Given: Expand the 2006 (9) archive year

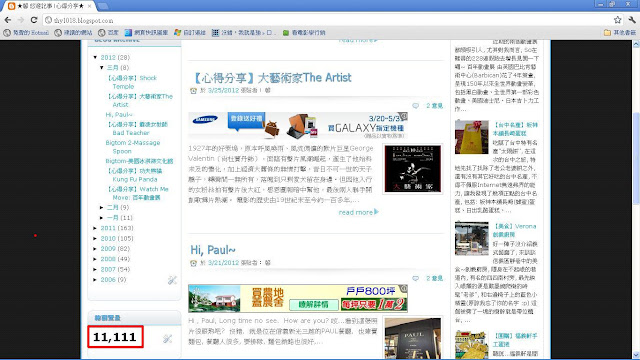Looking at the screenshot, I should (95, 280).
